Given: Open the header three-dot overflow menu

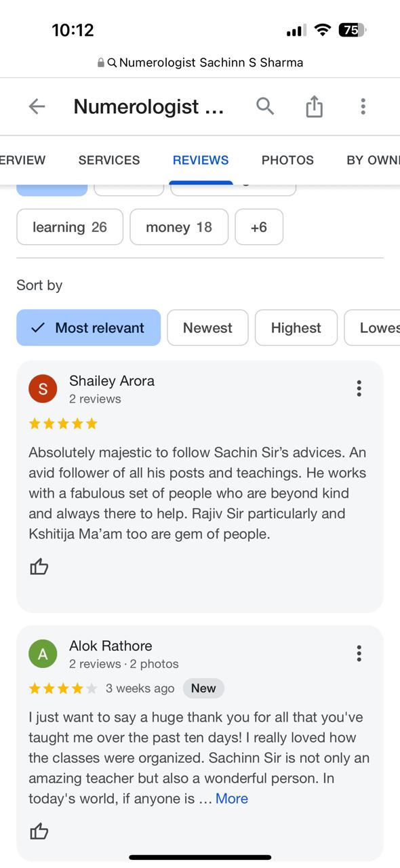Looking at the screenshot, I should pyautogui.click(x=363, y=106).
